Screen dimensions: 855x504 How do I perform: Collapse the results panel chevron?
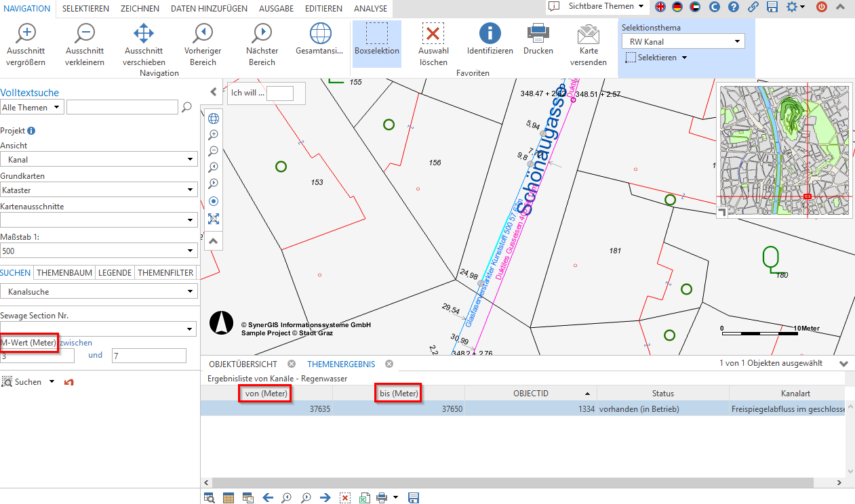[843, 364]
